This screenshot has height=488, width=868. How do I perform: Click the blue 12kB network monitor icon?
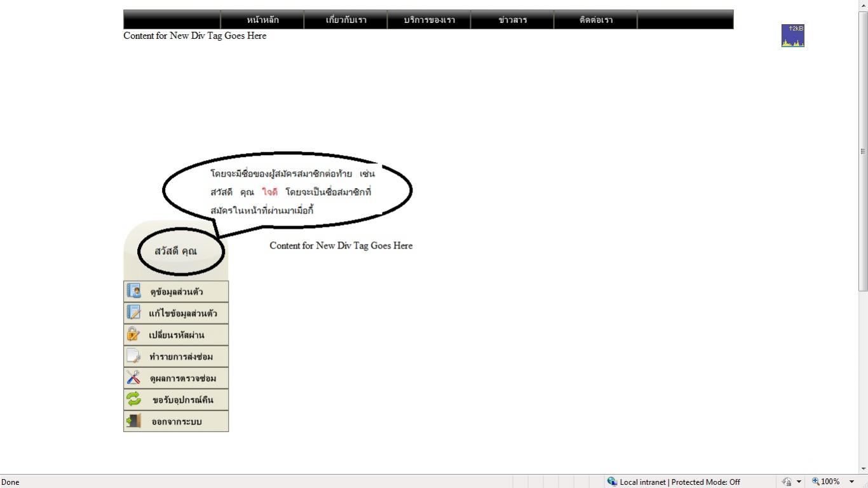tap(792, 36)
